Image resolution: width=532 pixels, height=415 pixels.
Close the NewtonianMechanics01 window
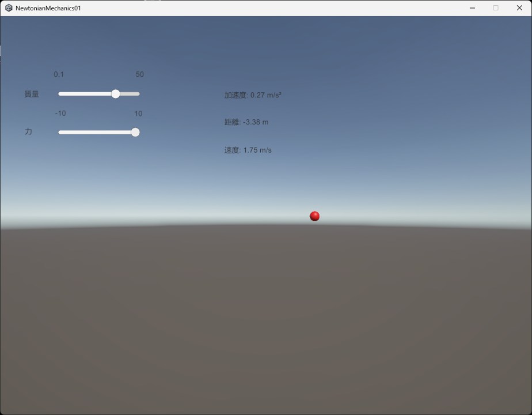click(x=519, y=8)
